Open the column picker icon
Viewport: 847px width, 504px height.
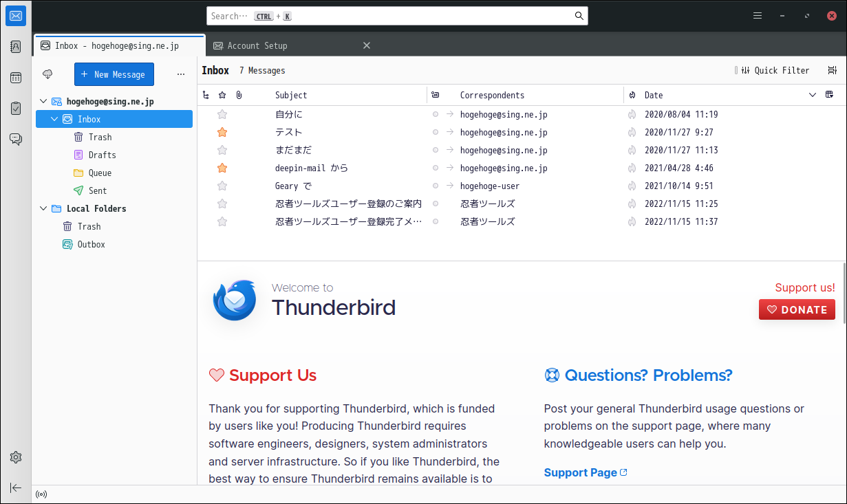[830, 95]
